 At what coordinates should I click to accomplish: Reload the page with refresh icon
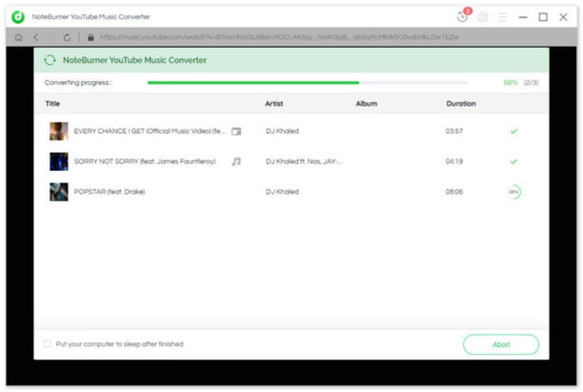tap(67, 37)
